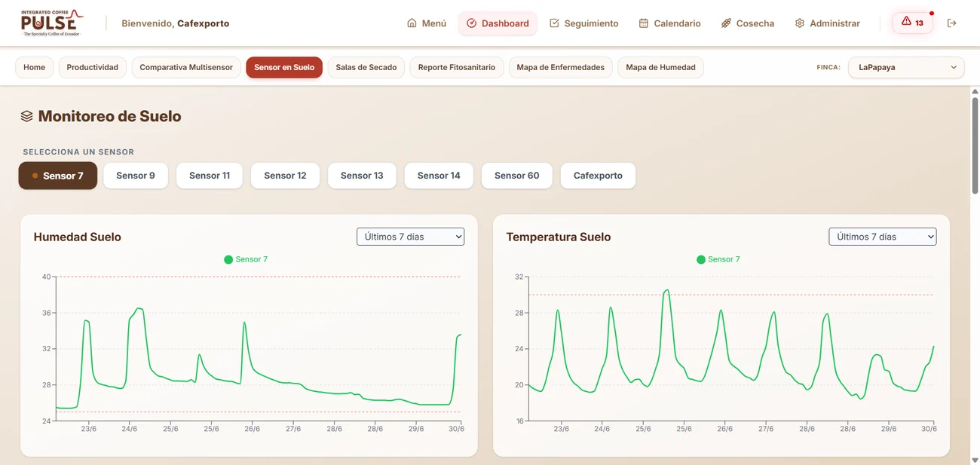The width and height of the screenshot is (980, 465).
Task: Click the house icon beside Menú
Action: pyautogui.click(x=412, y=23)
